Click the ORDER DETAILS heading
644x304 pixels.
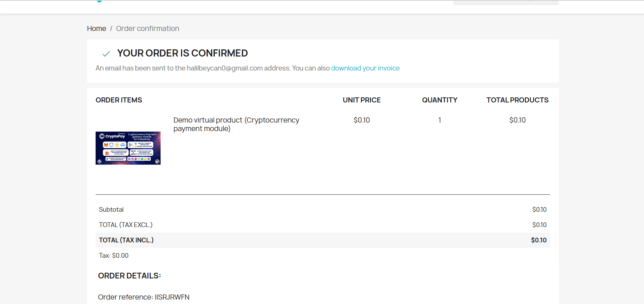pos(129,276)
